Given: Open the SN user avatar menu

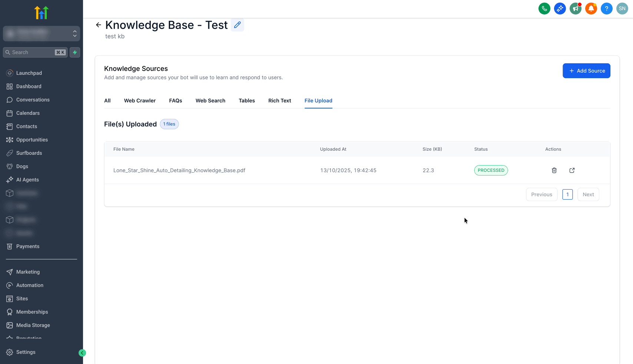Looking at the screenshot, I should click(622, 9).
